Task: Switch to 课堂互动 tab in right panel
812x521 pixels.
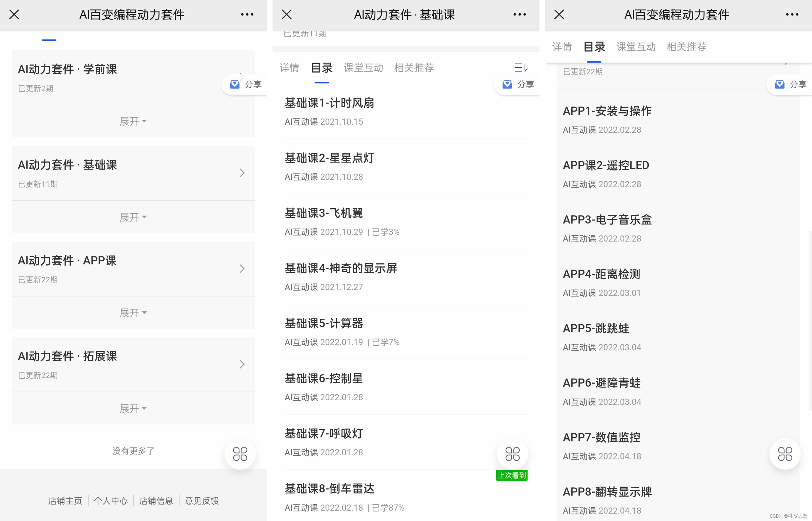Action: 636,47
